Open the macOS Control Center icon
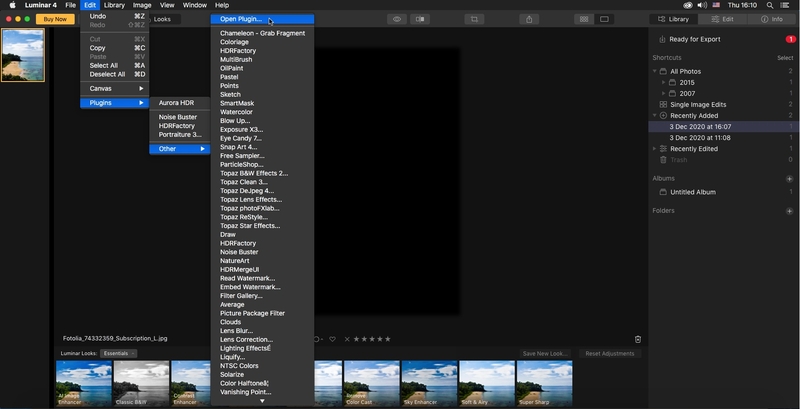 pyautogui.click(x=785, y=5)
